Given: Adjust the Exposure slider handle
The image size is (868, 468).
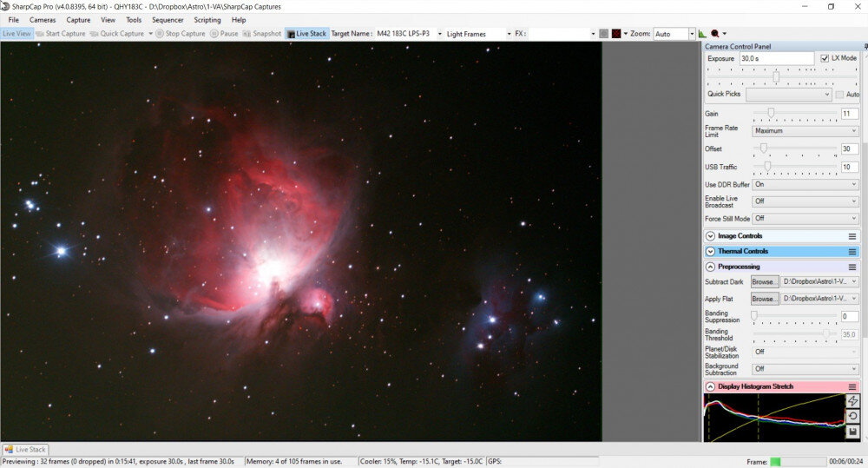Looking at the screenshot, I should click(x=776, y=76).
